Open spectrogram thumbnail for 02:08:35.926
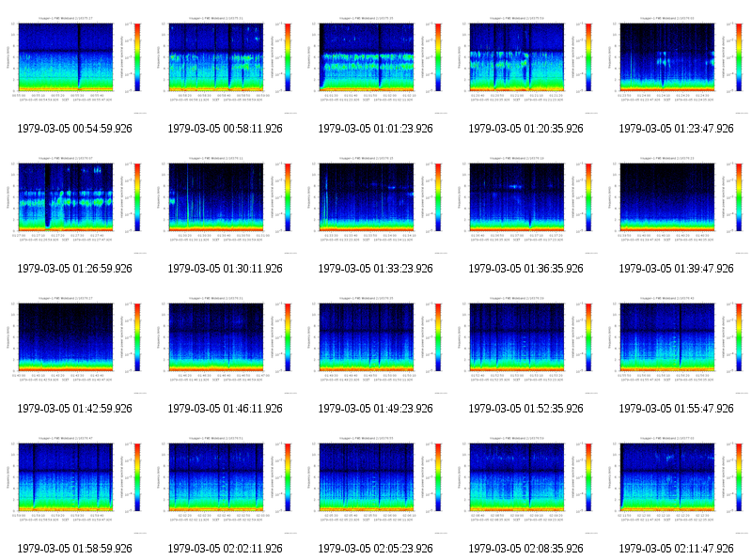 [526, 484]
